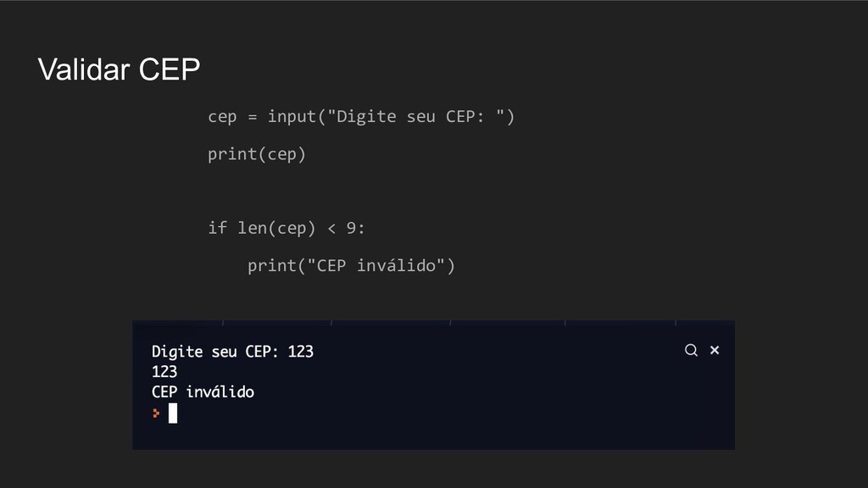This screenshot has width=868, height=488.
Task: Click the 'cep' variable at assignment start
Action: (x=222, y=118)
